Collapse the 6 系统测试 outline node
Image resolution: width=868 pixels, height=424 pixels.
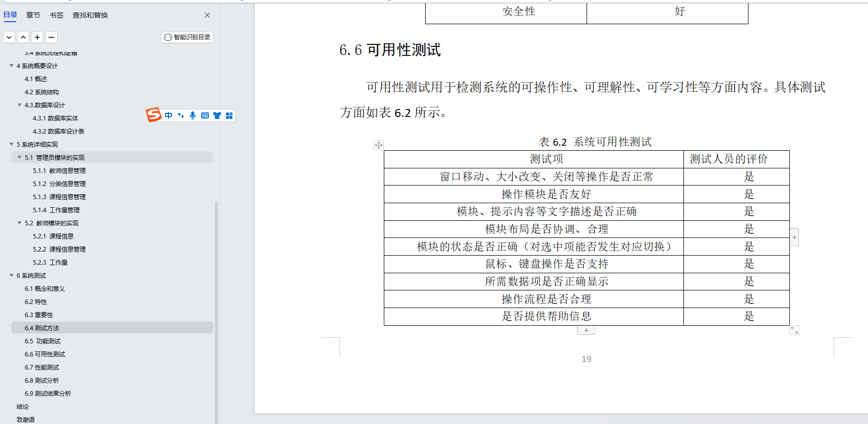pyautogui.click(x=11, y=275)
